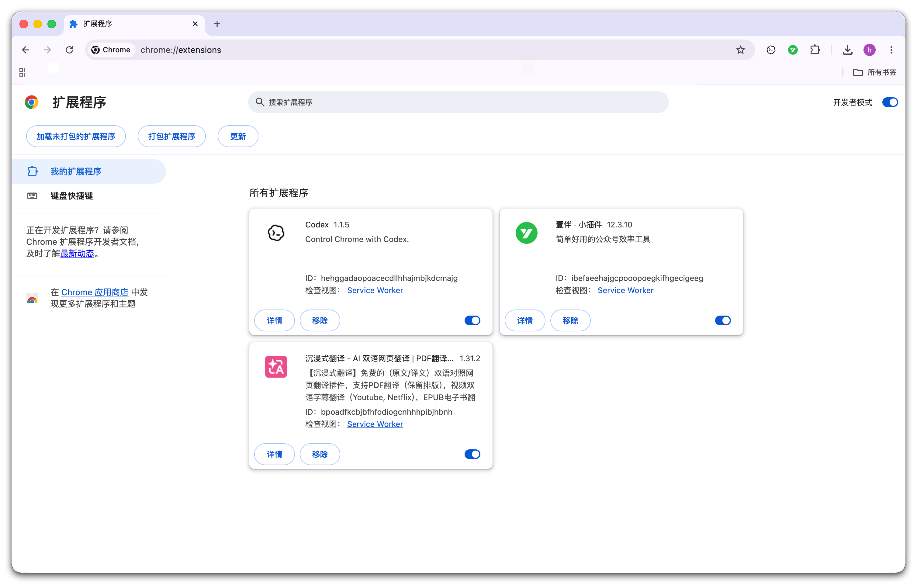
Task: Click the search magnifier icon
Action: [260, 102]
